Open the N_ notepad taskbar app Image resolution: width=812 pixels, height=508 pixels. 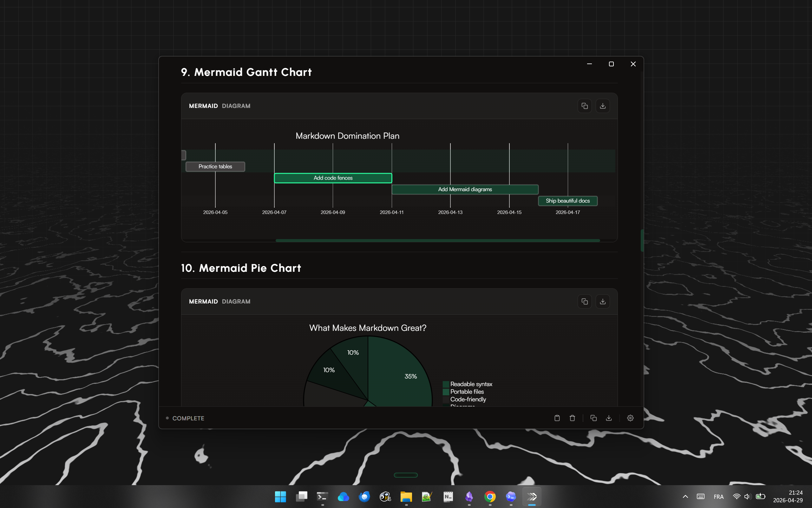point(448,497)
